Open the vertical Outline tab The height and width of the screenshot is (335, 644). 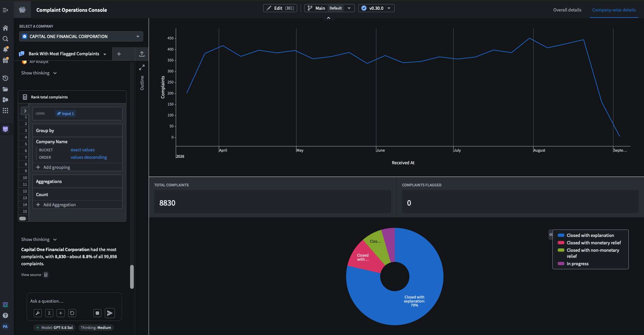pyautogui.click(x=142, y=83)
